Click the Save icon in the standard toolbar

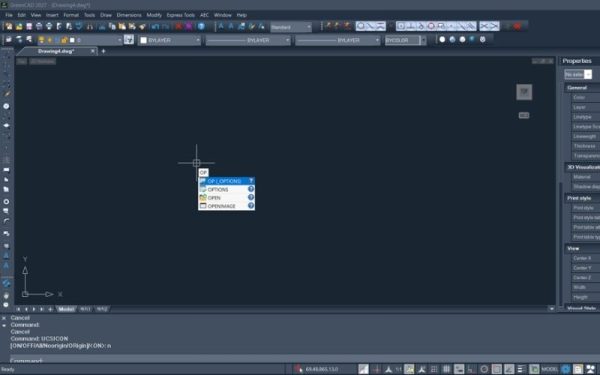pyautogui.click(x=29, y=26)
